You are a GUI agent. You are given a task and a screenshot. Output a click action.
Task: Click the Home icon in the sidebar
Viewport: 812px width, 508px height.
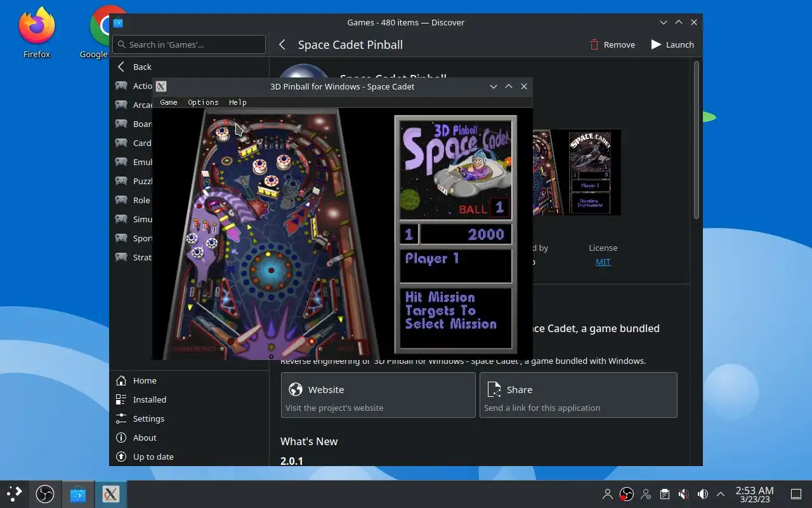tap(121, 380)
